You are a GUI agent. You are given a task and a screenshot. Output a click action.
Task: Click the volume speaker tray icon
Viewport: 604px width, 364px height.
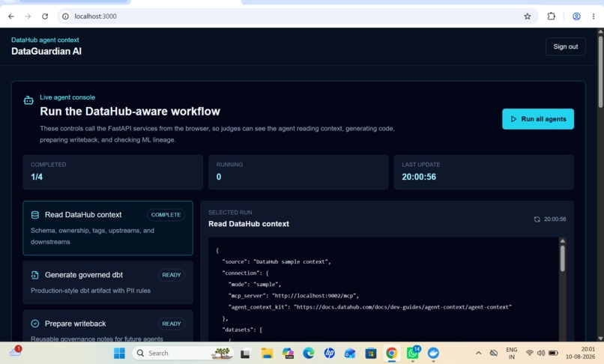pos(541,353)
